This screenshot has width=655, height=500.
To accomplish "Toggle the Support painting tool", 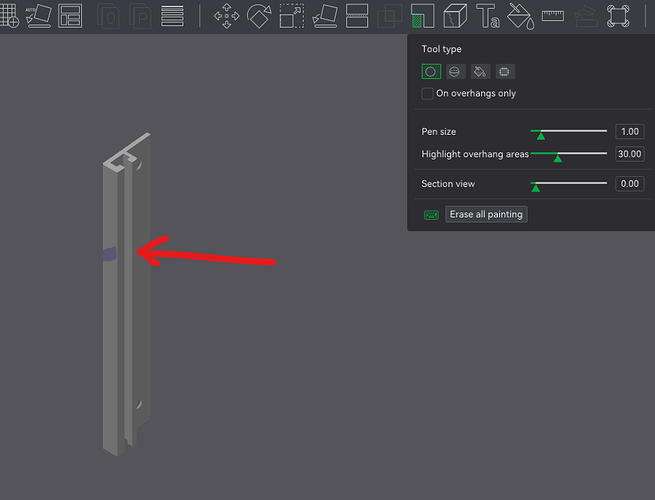I will click(422, 16).
